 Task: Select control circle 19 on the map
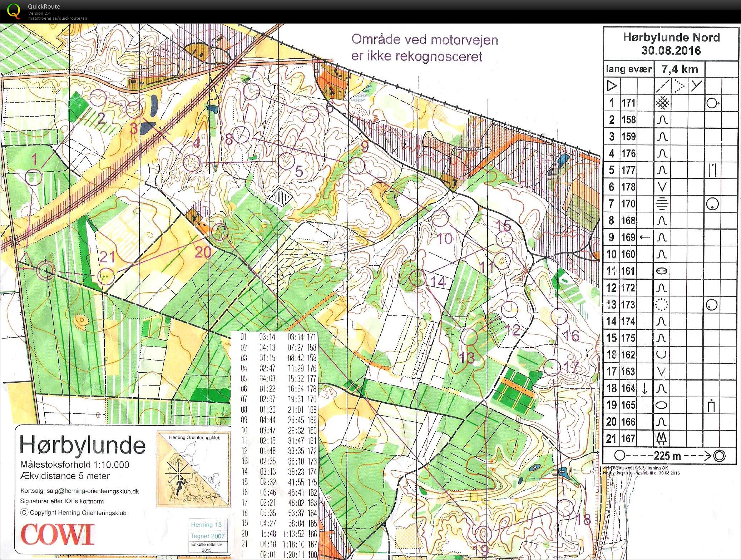click(x=484, y=534)
